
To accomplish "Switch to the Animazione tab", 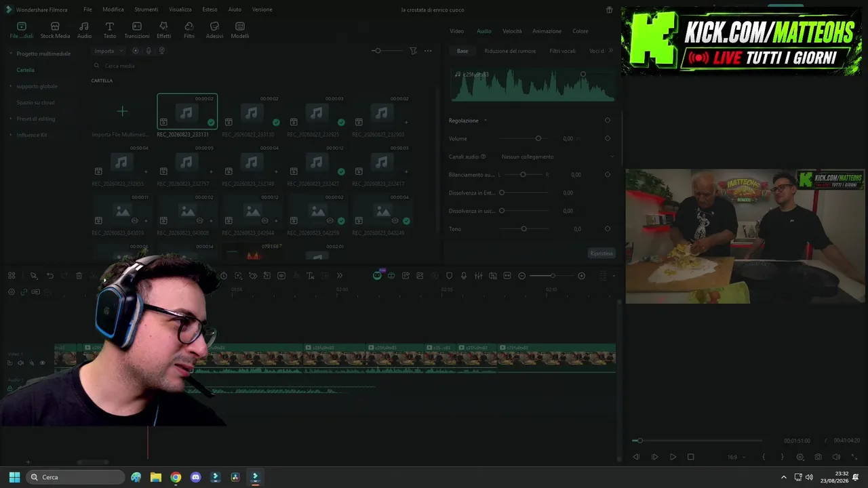I will click(547, 31).
